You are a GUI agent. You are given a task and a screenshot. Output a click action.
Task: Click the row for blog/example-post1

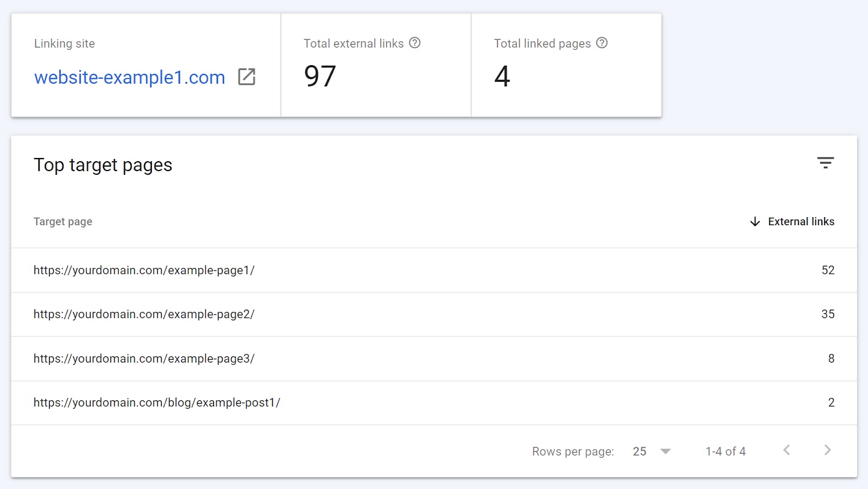coord(156,403)
